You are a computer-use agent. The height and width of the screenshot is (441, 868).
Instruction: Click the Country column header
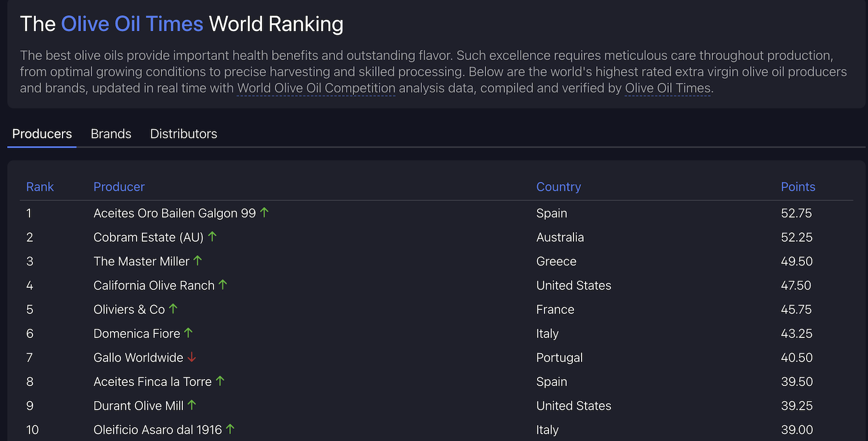558,187
